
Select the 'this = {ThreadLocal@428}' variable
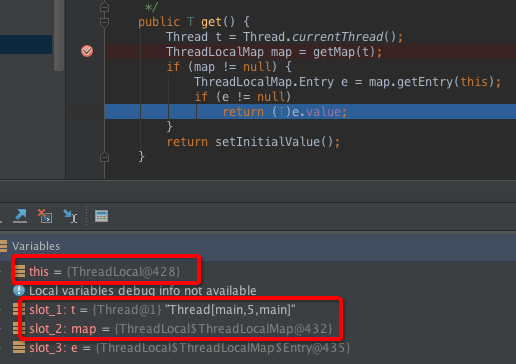coord(104,272)
